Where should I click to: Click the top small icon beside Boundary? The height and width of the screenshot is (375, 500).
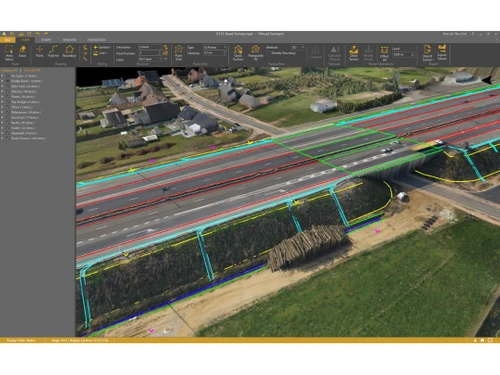tap(85, 47)
